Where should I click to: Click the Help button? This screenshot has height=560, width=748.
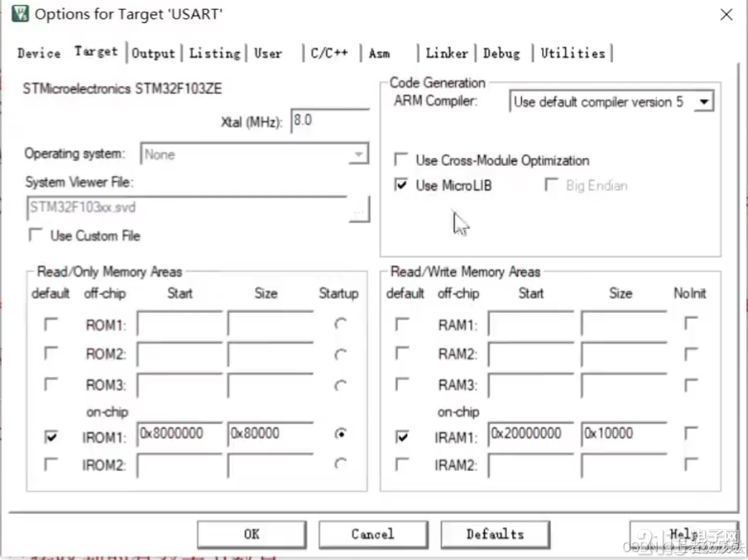(x=684, y=533)
